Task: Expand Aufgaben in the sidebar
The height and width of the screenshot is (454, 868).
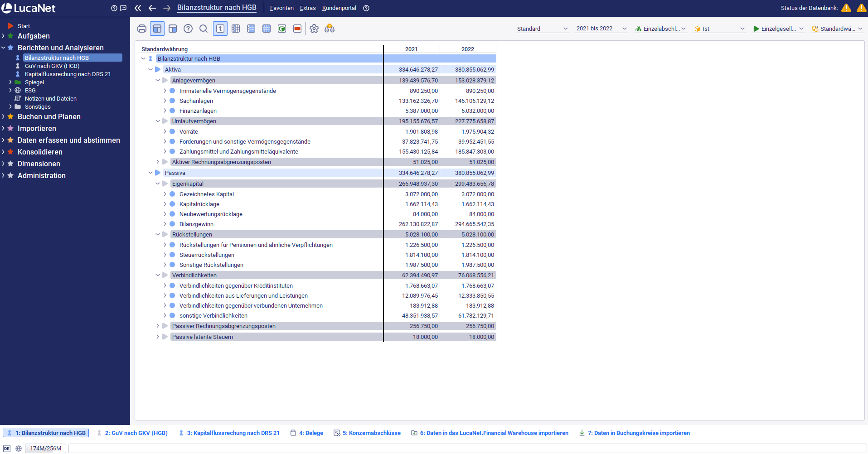Action: tap(3, 36)
